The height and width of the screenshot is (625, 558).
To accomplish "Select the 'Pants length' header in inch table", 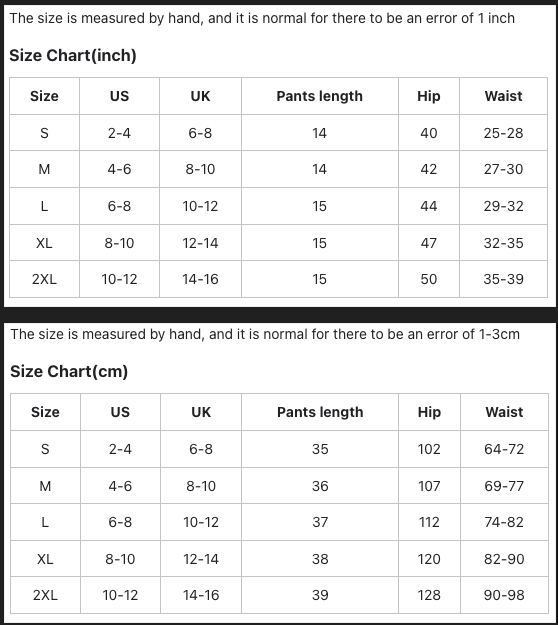I will [x=320, y=96].
